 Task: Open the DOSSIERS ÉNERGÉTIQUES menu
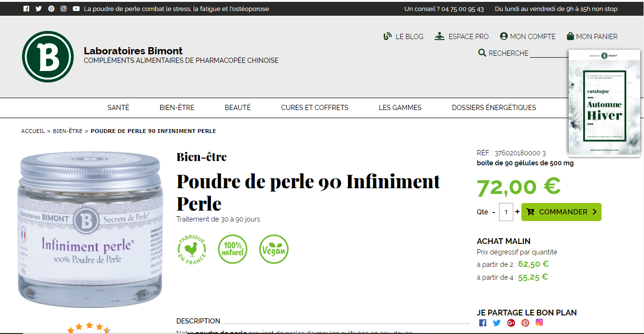(x=494, y=108)
